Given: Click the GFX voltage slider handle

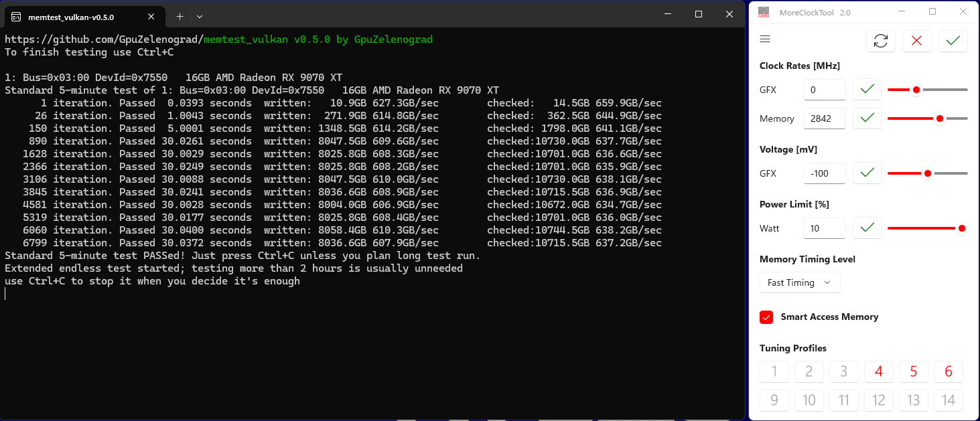Looking at the screenshot, I should pos(928,173).
